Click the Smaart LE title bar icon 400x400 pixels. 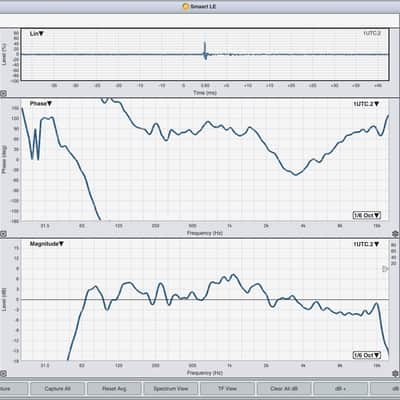pyautogui.click(x=186, y=6)
